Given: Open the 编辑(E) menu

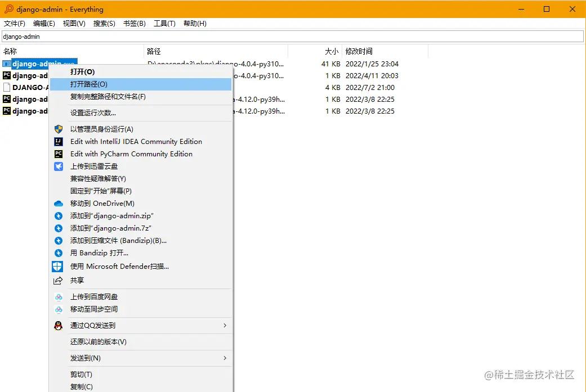Looking at the screenshot, I should (x=44, y=24).
